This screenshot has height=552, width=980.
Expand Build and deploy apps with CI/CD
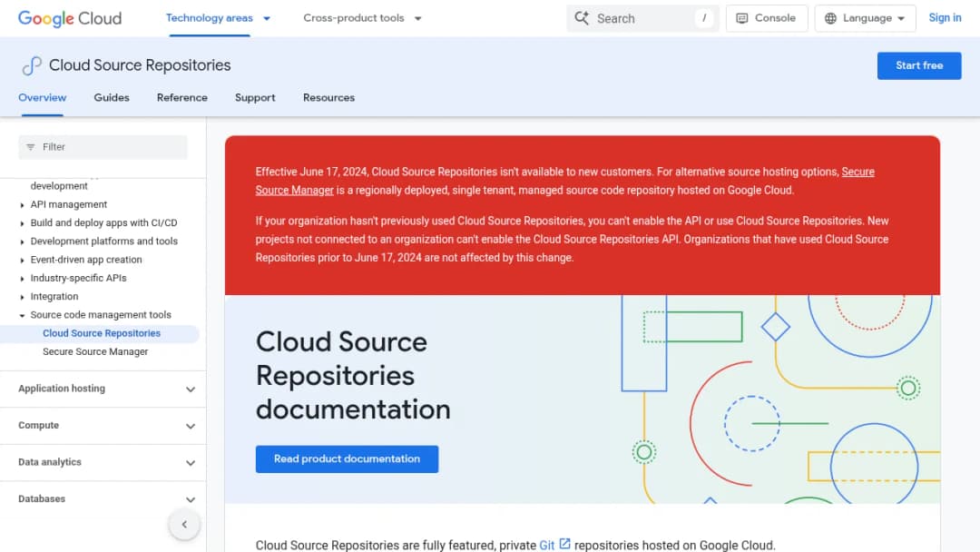(22, 223)
